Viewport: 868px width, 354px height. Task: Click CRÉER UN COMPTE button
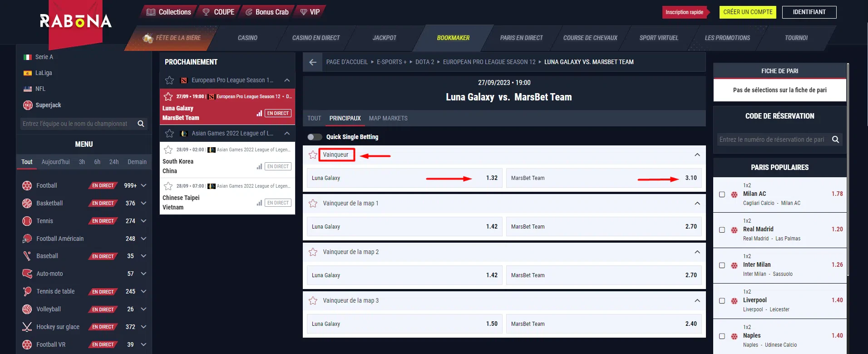pos(748,12)
